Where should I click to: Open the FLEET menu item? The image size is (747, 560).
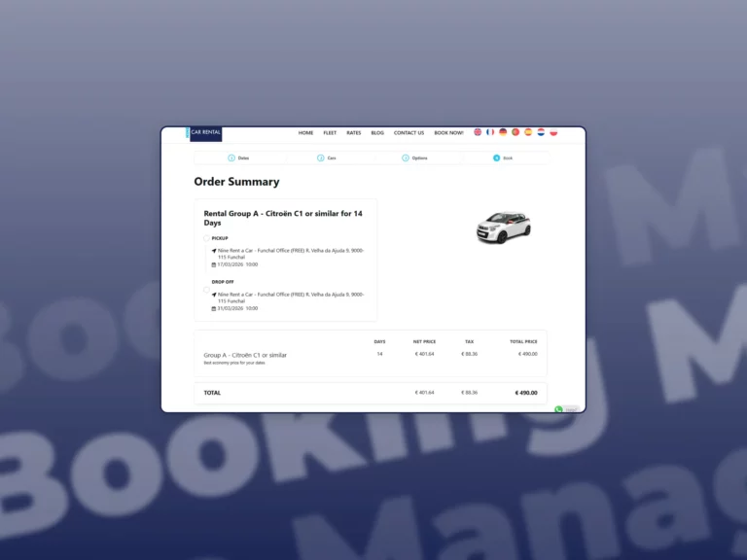click(330, 133)
